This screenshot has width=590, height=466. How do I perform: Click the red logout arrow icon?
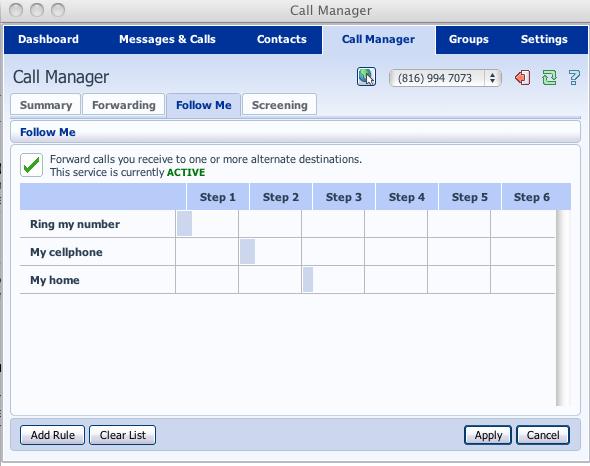[x=523, y=78]
